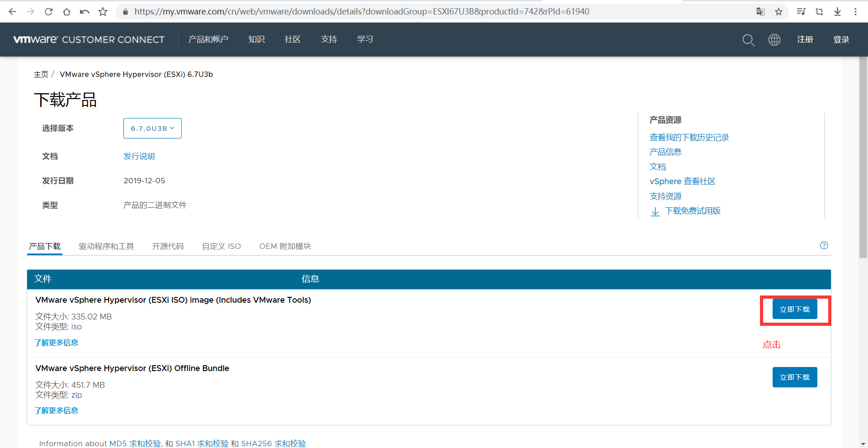
Task: Open the 发行说明 release notes link
Action: 139,156
